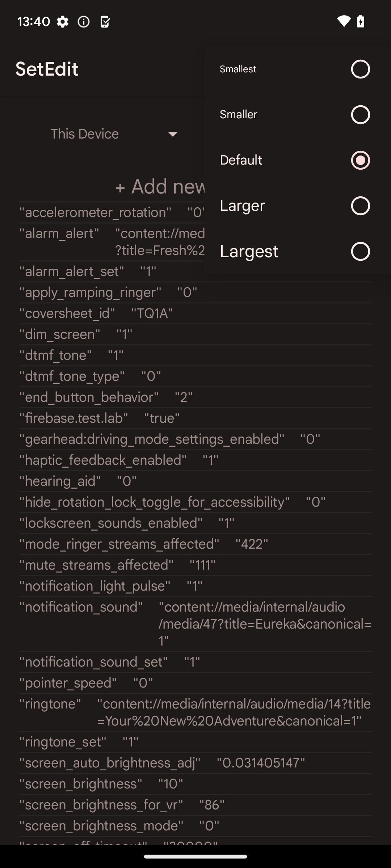The height and width of the screenshot is (868, 391).
Task: Select the Smaller radio button
Action: coord(360,115)
